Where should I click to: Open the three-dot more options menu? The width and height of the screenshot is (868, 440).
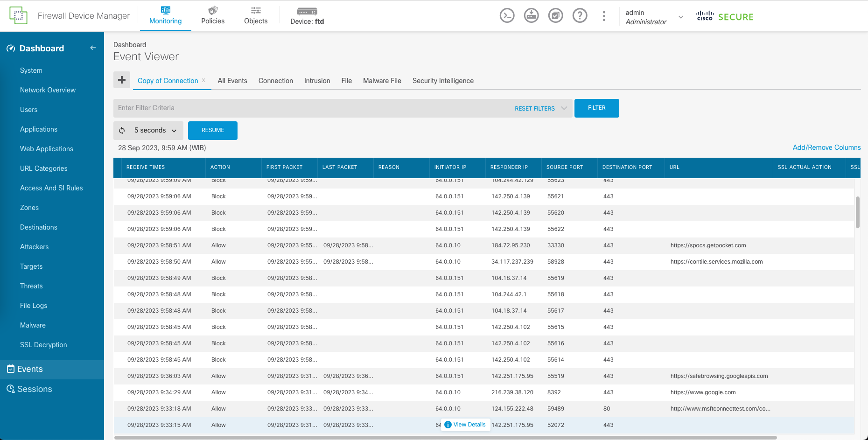(x=604, y=16)
